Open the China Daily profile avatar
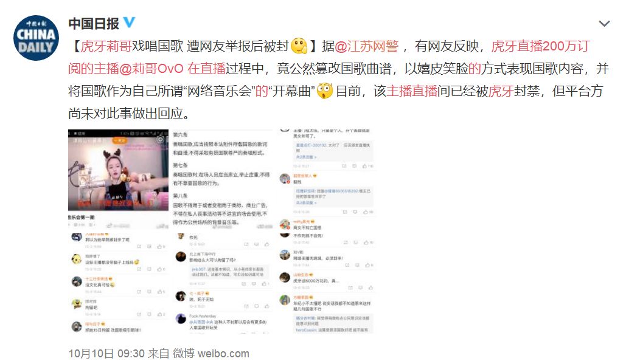The height and width of the screenshot is (364, 626). coord(36,38)
